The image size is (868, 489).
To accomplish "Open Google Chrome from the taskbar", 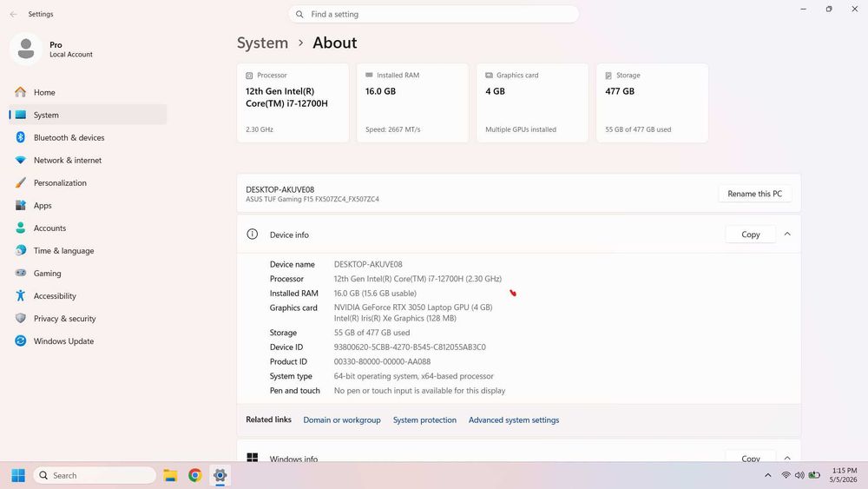I will pos(194,475).
